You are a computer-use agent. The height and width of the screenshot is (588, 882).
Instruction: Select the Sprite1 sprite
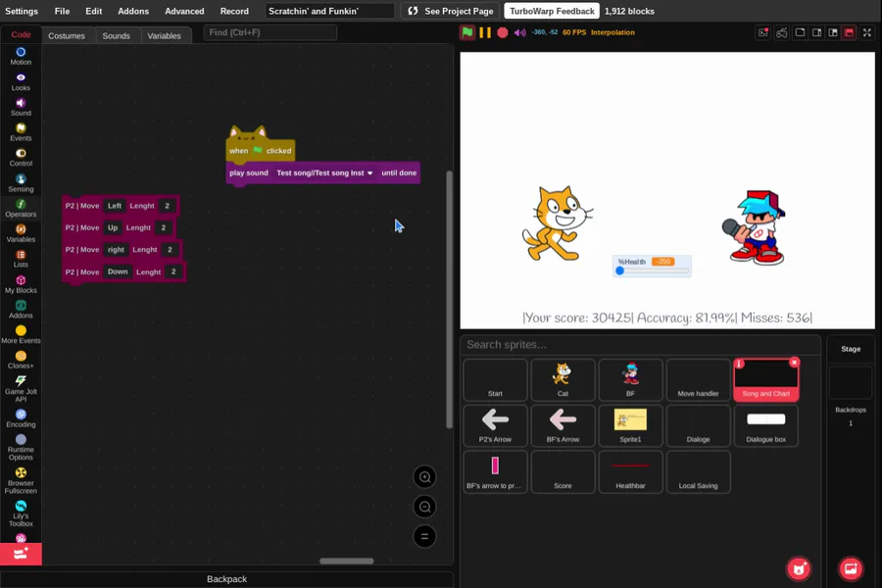click(630, 426)
